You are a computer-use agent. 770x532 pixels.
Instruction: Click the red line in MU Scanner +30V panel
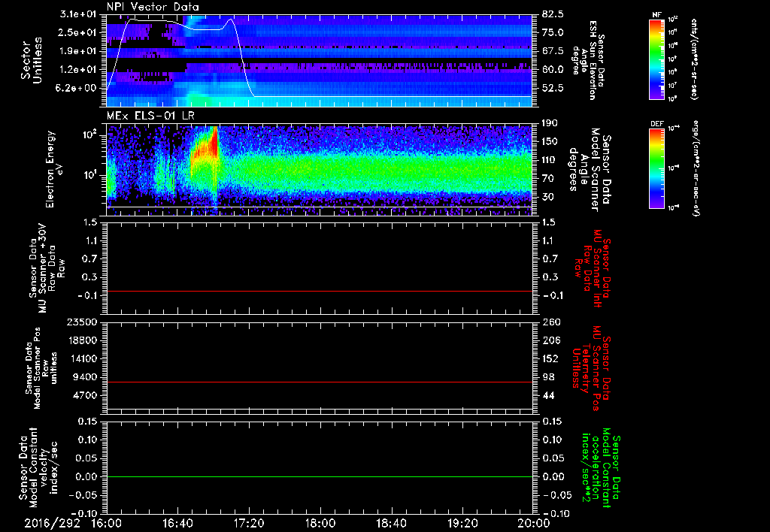click(x=319, y=291)
